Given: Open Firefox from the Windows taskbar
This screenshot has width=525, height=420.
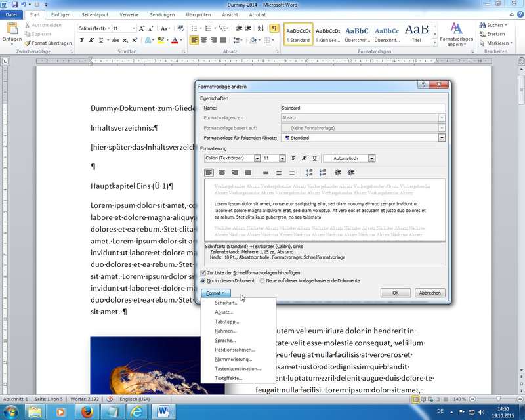Looking at the screenshot, I should pyautogui.click(x=87, y=411).
